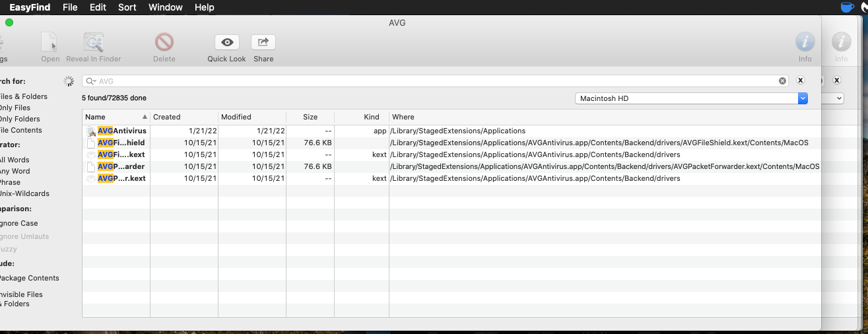Screen dimensions: 868x334
Task: Click the AVGP...r.kext file icon
Action: click(x=91, y=178)
